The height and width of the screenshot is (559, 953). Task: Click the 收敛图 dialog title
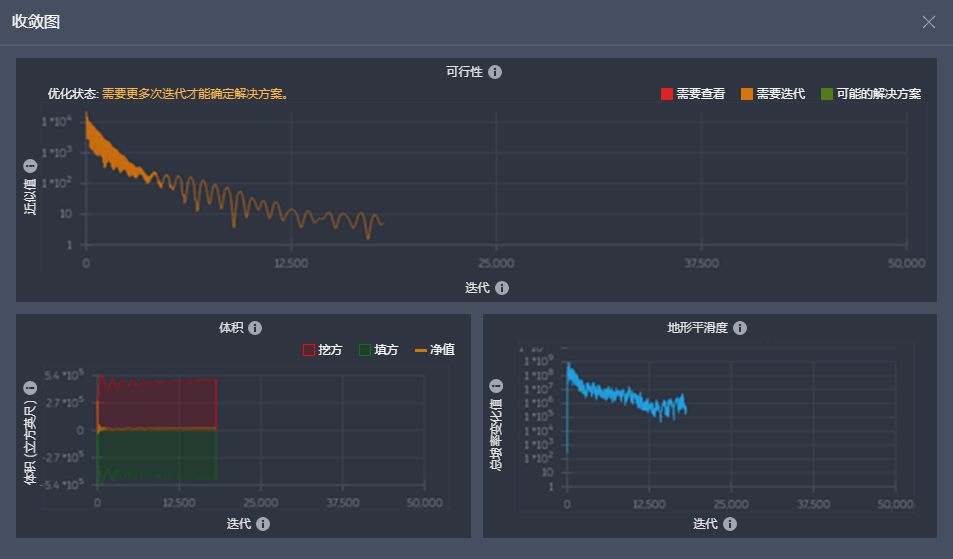pos(36,22)
